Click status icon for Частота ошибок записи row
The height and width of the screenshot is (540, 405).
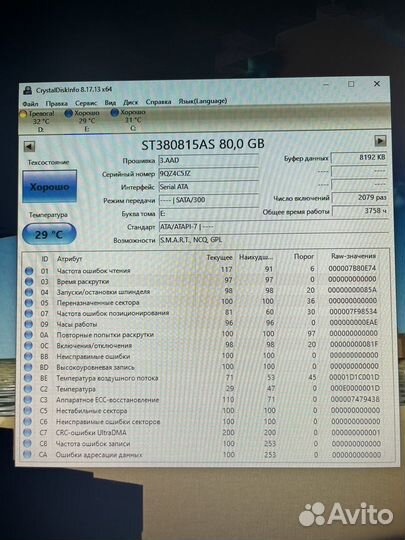[x=27, y=444]
